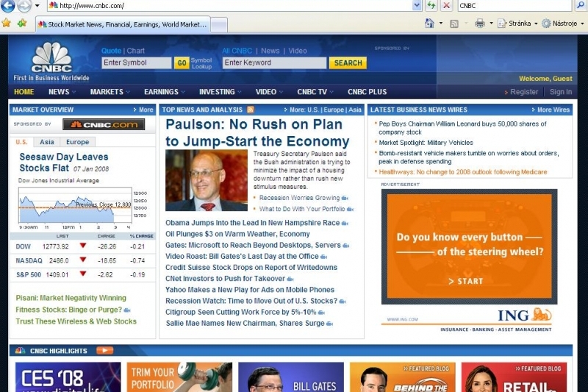588x392 pixels.
Task: Click the yellow GO button
Action: tap(182, 63)
